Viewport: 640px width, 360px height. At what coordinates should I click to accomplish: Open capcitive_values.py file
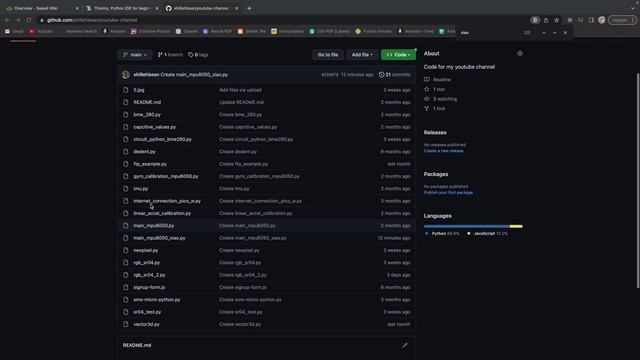pos(155,127)
